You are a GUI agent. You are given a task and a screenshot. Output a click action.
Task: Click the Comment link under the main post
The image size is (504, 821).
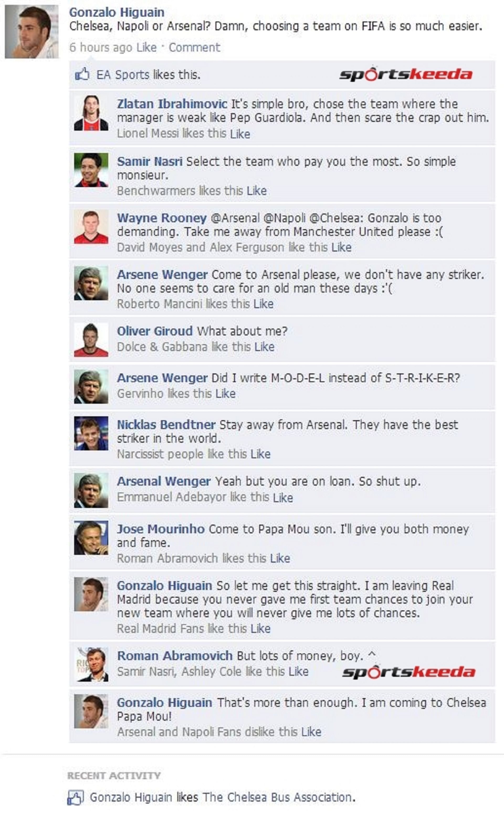pos(194,48)
